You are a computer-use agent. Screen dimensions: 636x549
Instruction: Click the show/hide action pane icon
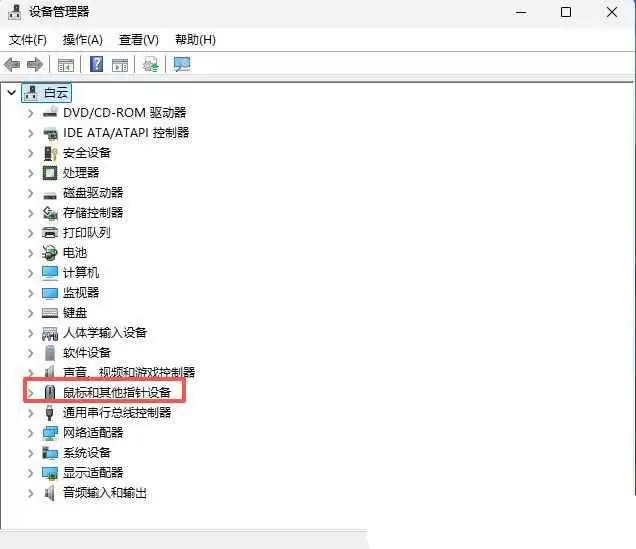point(120,65)
